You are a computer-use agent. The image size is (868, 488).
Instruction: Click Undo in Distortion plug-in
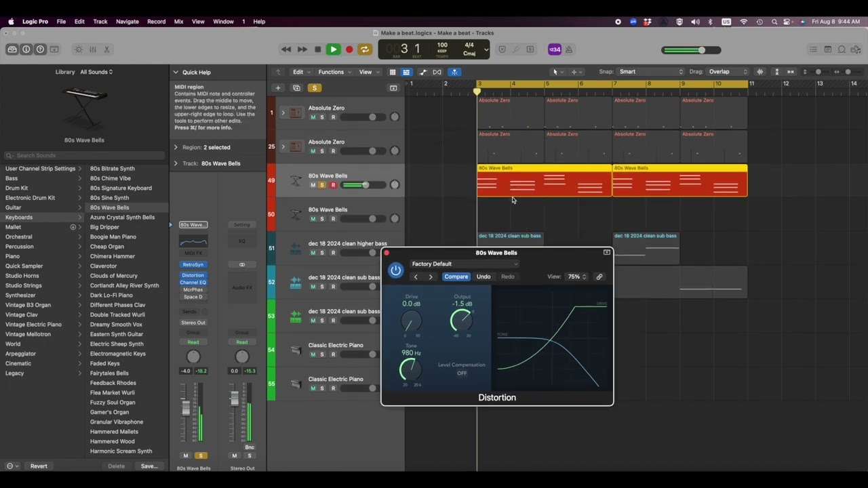pos(484,277)
